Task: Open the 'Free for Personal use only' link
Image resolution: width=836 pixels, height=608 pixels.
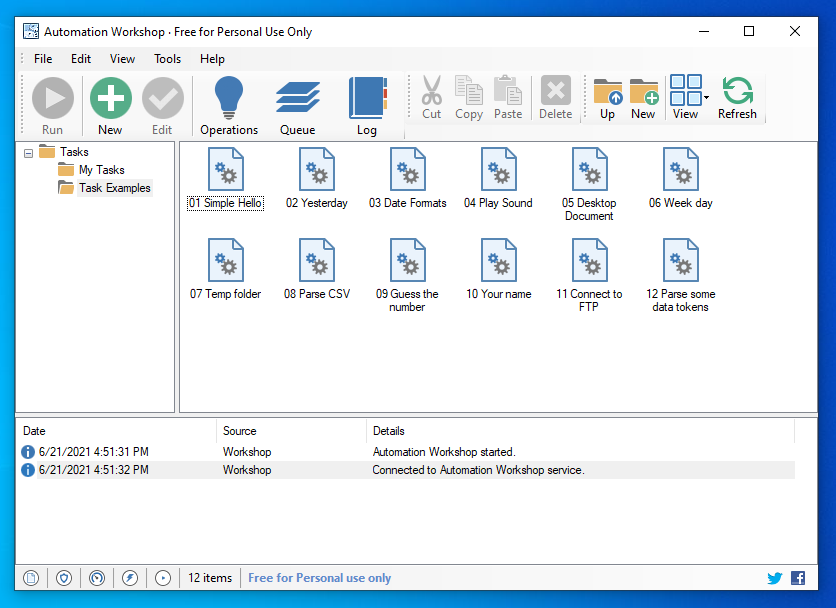Action: click(319, 578)
